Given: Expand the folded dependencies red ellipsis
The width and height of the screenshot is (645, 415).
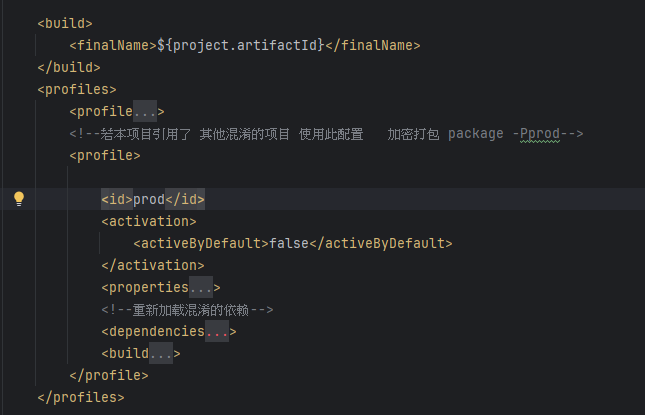Looking at the screenshot, I should click(217, 332).
